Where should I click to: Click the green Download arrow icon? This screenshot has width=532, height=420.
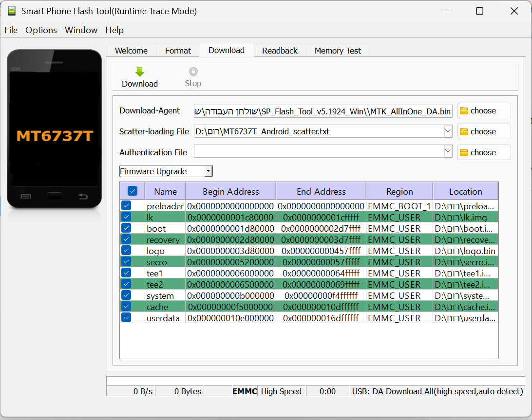[x=140, y=72]
